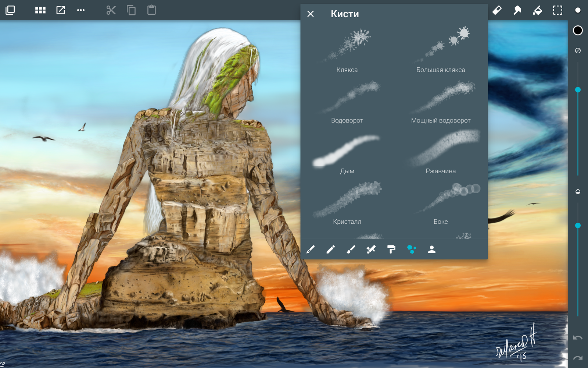Tap the black color swatch circle

pyautogui.click(x=578, y=31)
